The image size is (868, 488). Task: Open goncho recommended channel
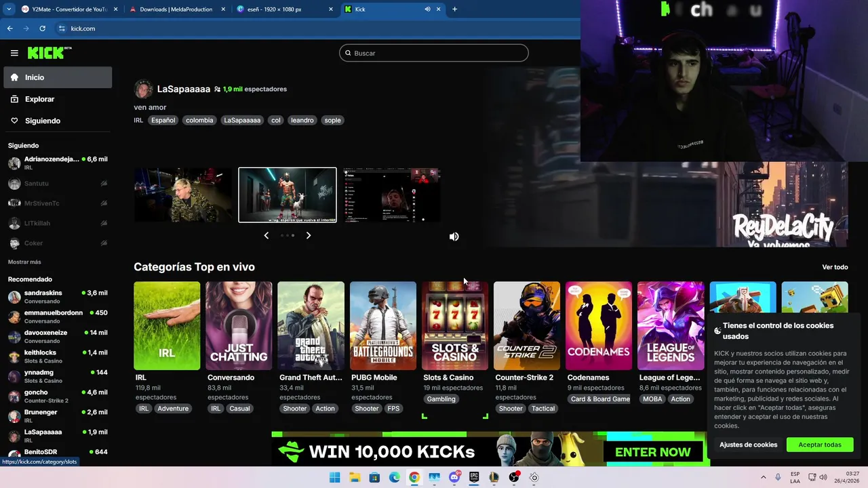pyautogui.click(x=58, y=396)
